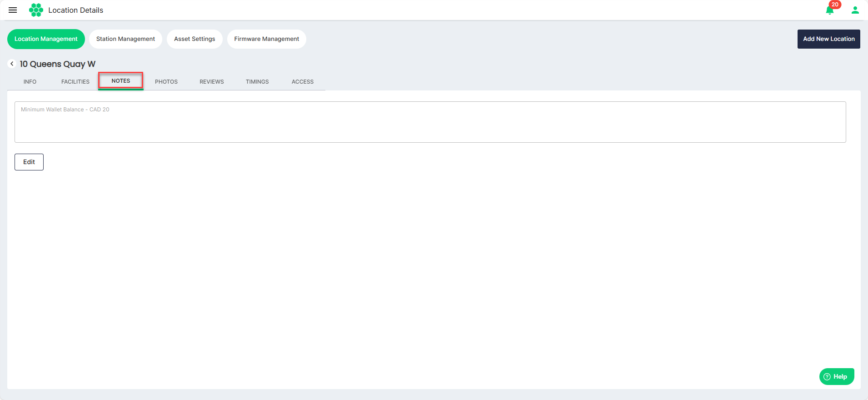Go back using the arrow beside 10 Queens Quay W

coord(12,64)
